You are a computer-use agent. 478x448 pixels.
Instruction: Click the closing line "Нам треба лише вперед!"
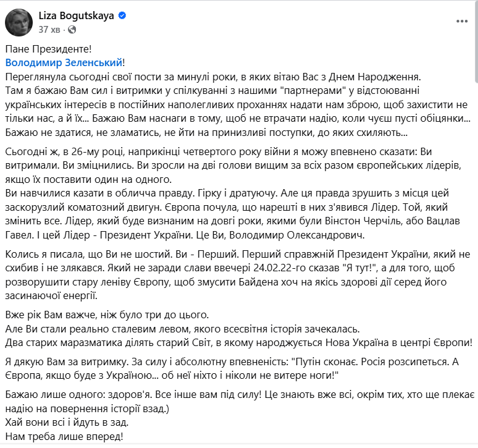[x=64, y=437]
